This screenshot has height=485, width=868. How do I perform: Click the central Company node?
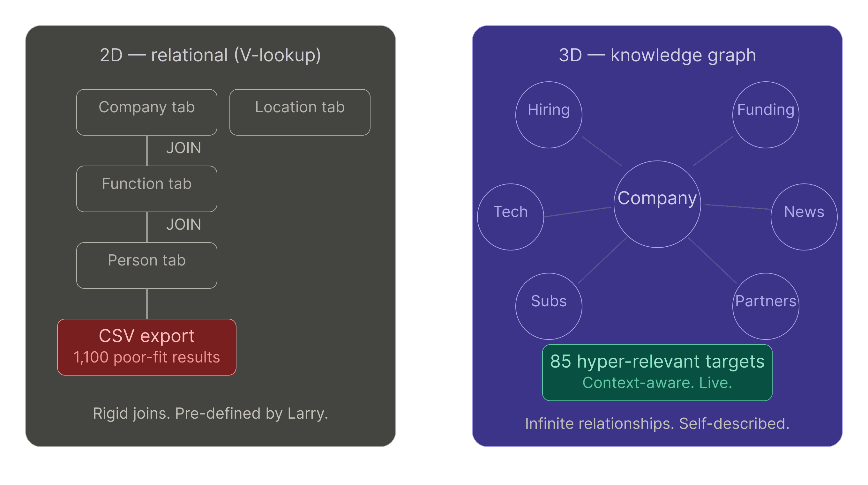[x=657, y=204]
